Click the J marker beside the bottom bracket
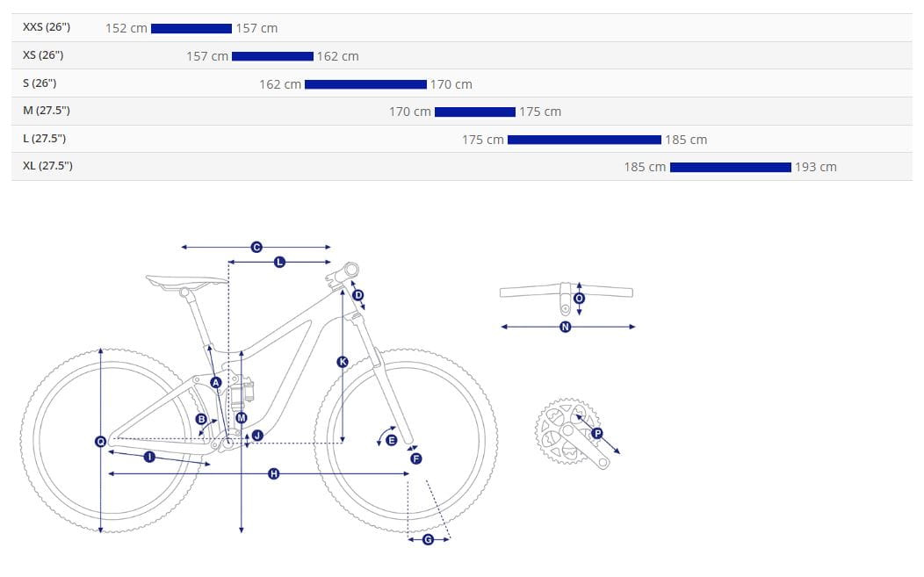Viewport: 924px width, 577px height. 257,435
